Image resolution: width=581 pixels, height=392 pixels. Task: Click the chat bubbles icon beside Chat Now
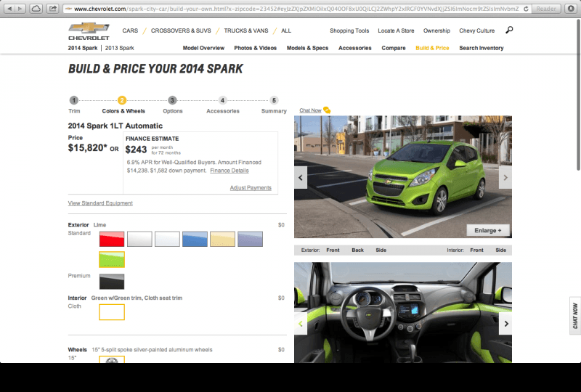tap(327, 110)
